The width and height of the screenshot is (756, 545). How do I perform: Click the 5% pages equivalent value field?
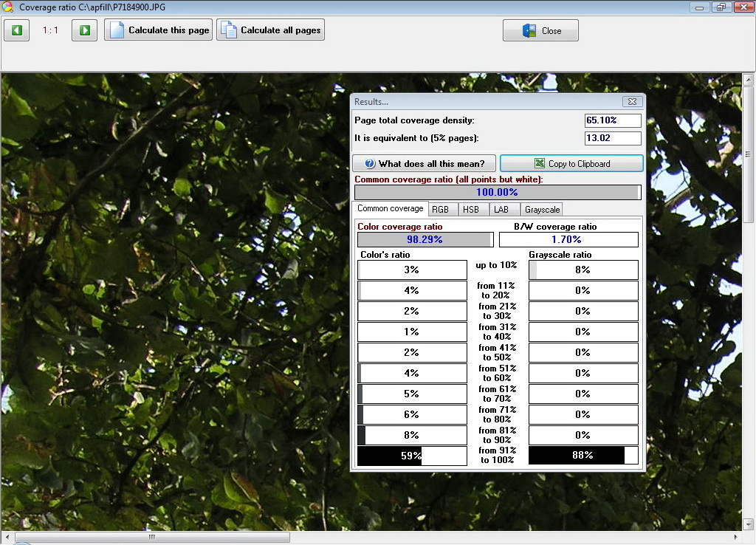(613, 138)
